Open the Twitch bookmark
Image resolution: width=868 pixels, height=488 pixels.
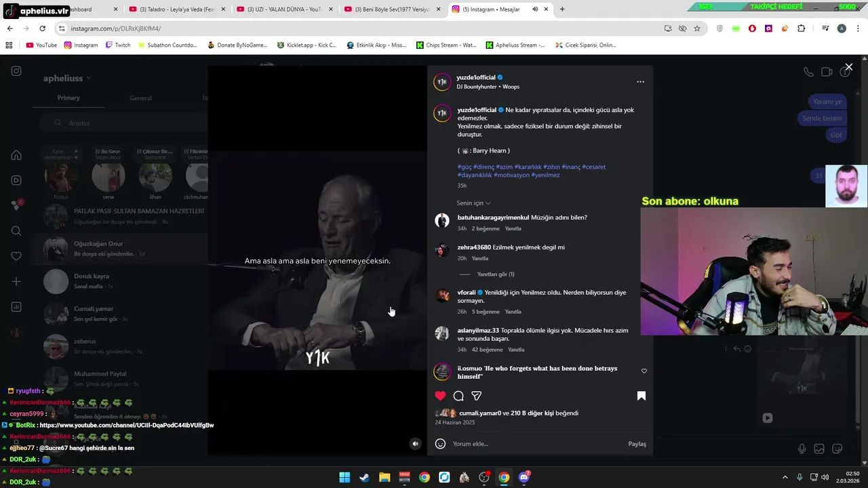coord(118,45)
